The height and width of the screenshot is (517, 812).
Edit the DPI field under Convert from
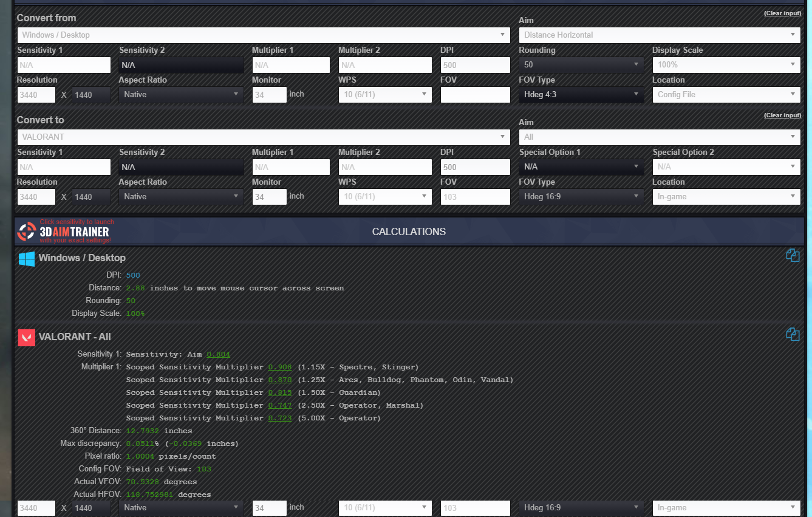pos(476,65)
